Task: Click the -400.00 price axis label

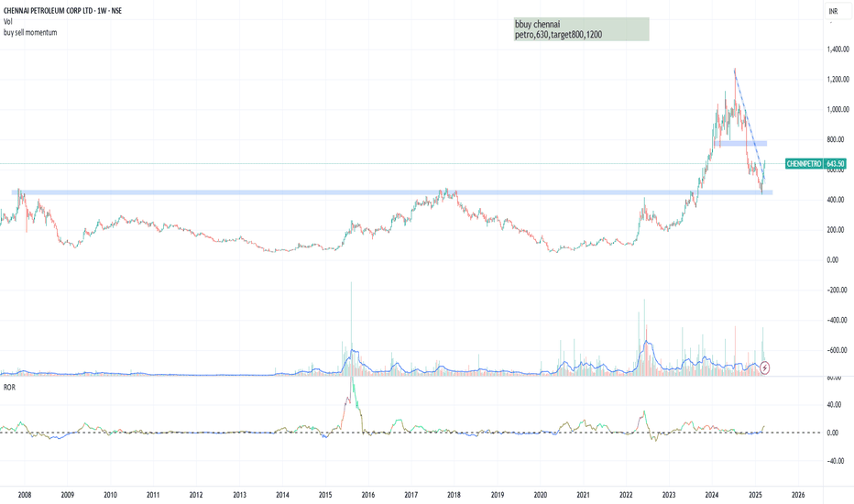Action: (x=836, y=321)
